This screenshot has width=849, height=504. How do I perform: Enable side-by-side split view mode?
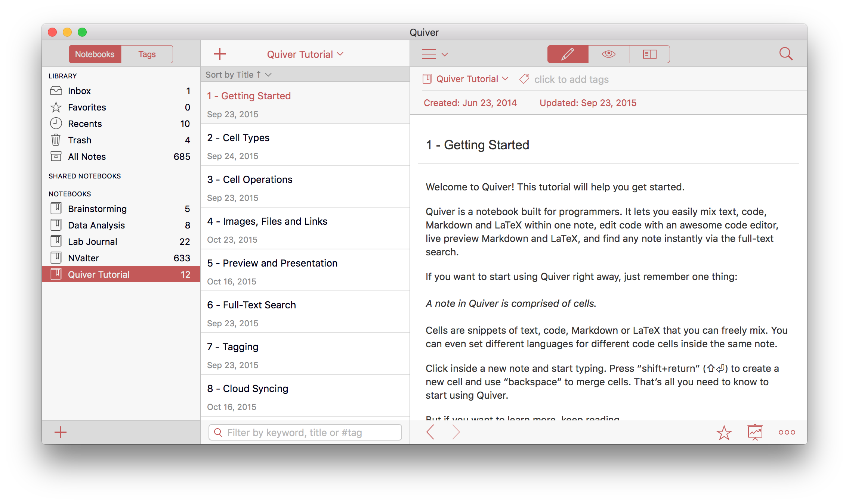(x=649, y=54)
